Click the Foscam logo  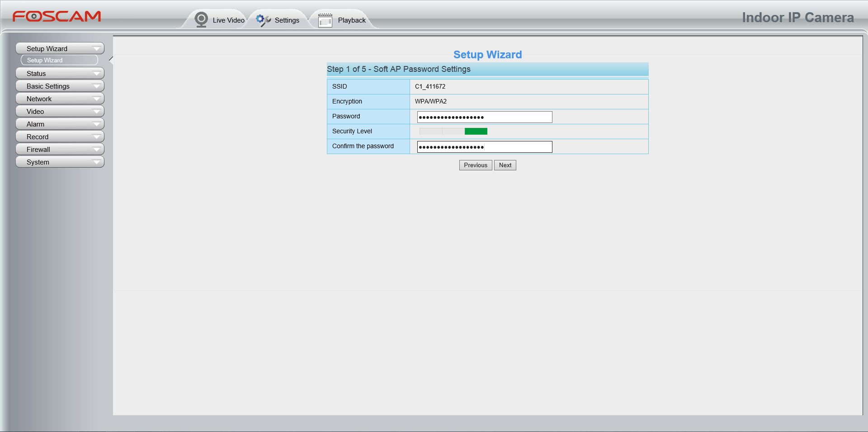click(x=57, y=17)
